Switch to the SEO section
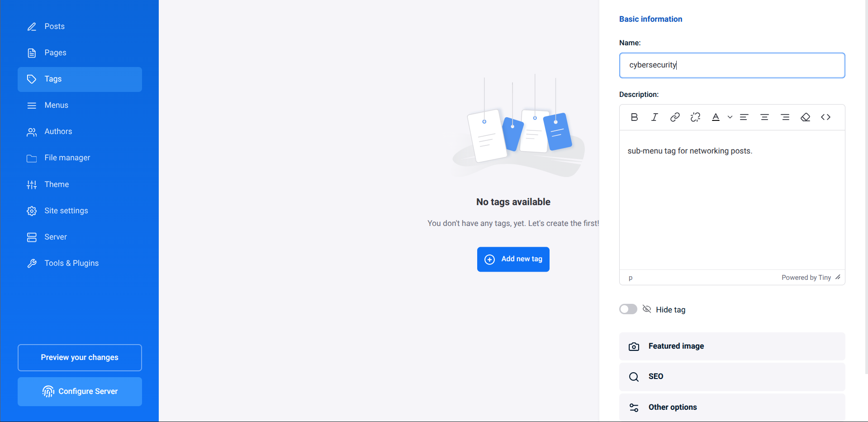The width and height of the screenshot is (868, 422). pos(655,376)
